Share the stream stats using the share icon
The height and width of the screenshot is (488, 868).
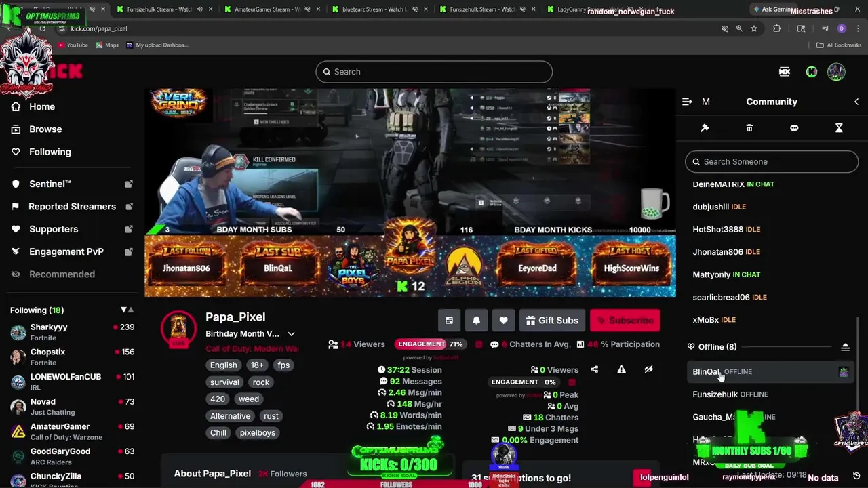[595, 369]
